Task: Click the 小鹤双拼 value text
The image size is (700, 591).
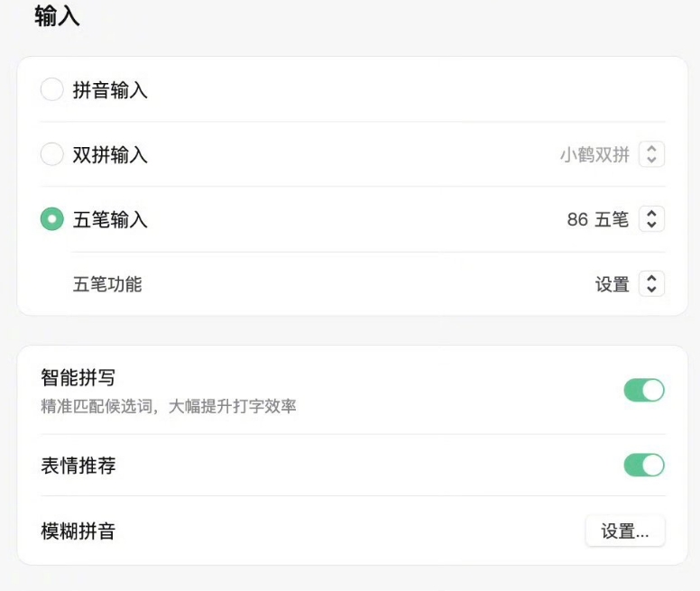Action: [594, 155]
